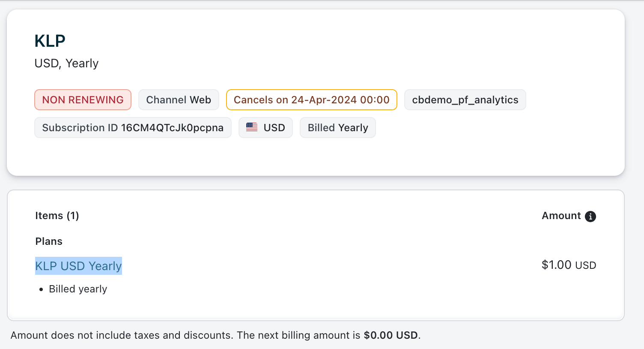The height and width of the screenshot is (349, 644).
Task: Click the USD currency text in chip
Action: coord(274,128)
